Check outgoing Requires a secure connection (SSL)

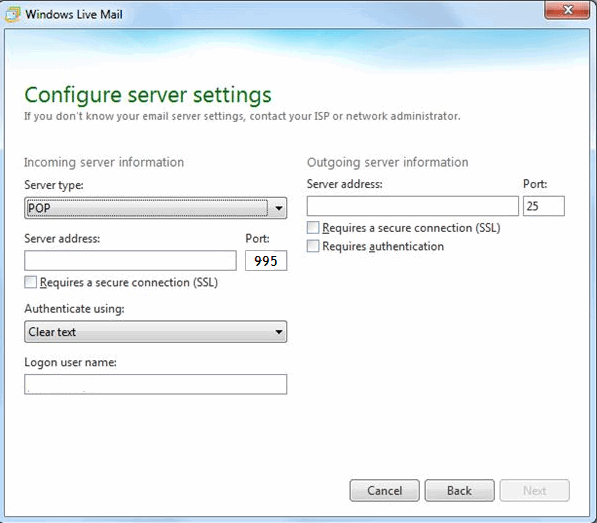pos(313,228)
